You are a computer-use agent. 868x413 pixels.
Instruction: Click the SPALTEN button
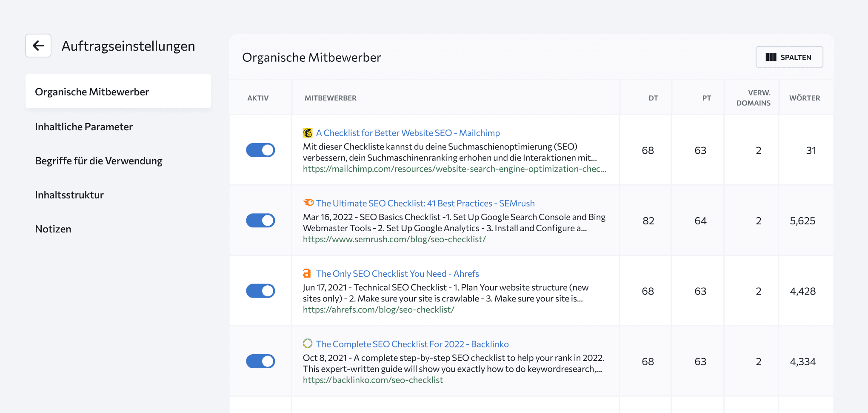789,57
